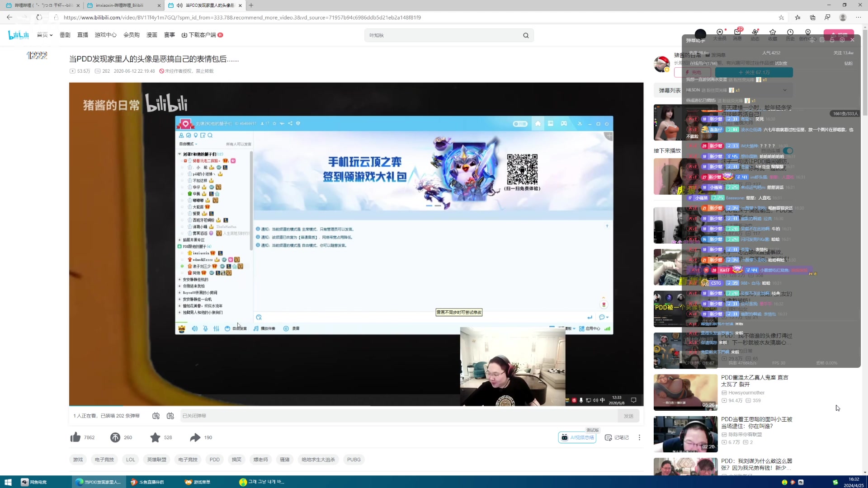
Task: Open the PDD重温太乙真人鬼畜 video title
Action: (x=755, y=381)
